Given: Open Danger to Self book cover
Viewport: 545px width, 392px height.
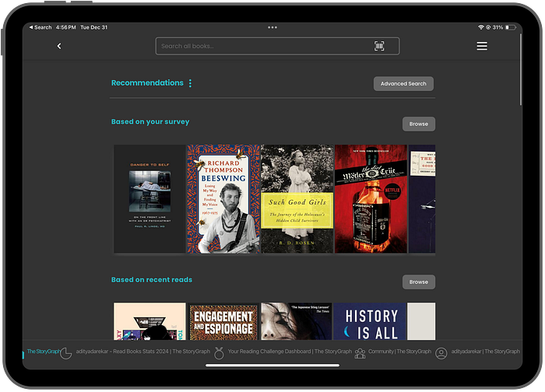Looking at the screenshot, I should tap(149, 199).
